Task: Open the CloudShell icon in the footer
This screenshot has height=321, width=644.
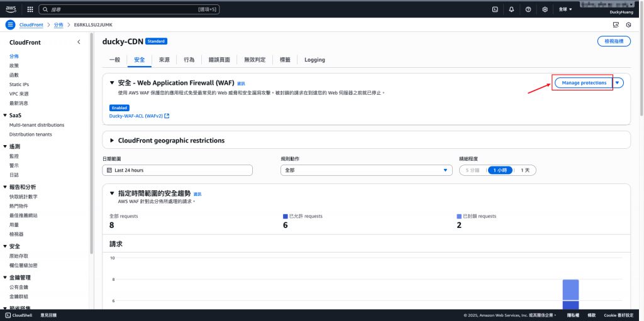Action: coord(8,315)
